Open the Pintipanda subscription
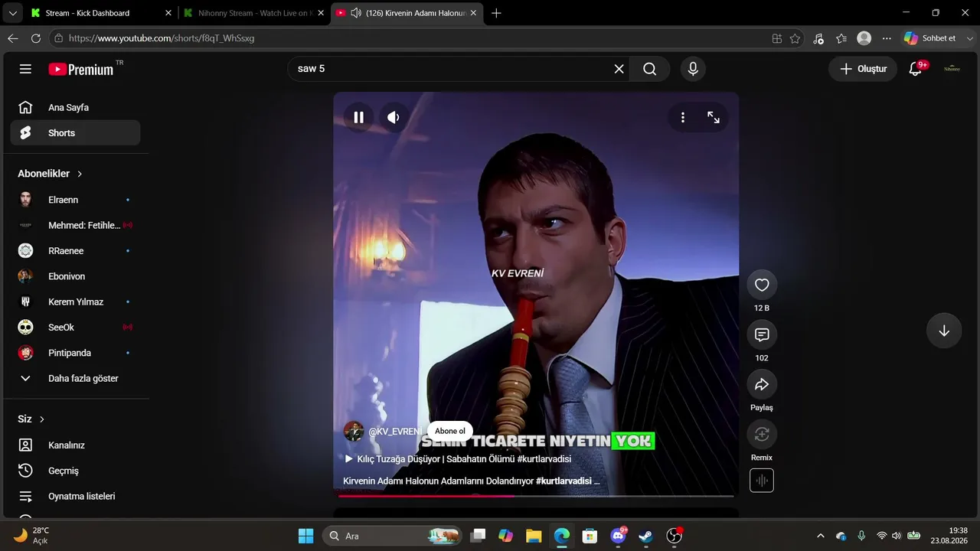980x551 pixels. coord(75,353)
